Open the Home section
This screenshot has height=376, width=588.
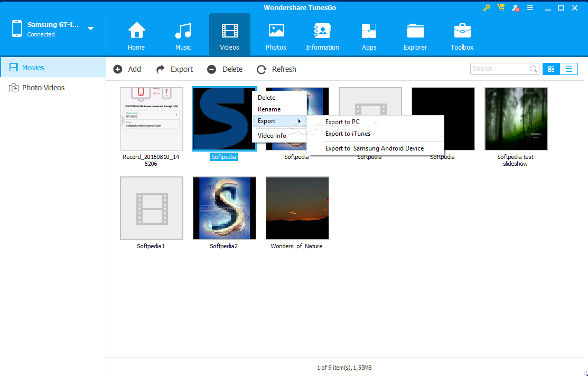click(x=136, y=36)
